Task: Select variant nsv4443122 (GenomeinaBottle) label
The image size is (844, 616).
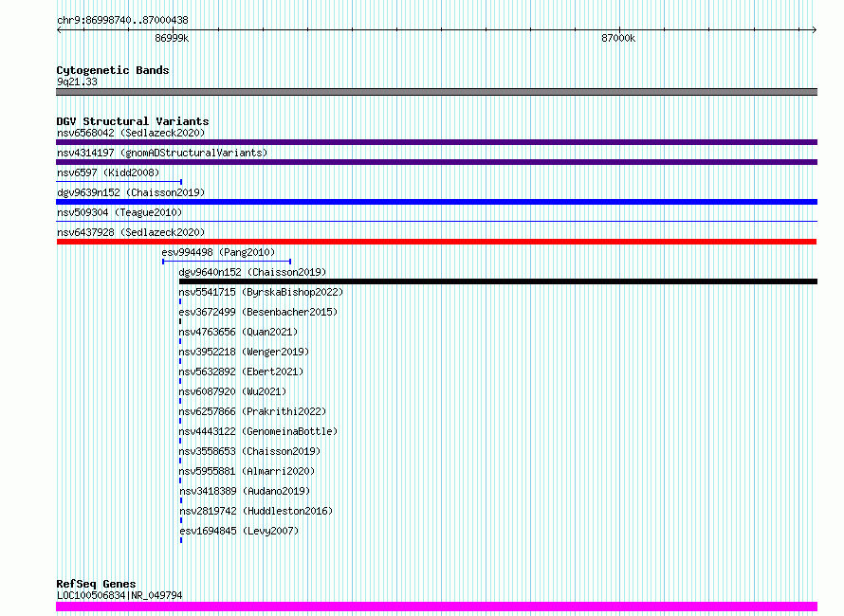Action: [x=258, y=431]
